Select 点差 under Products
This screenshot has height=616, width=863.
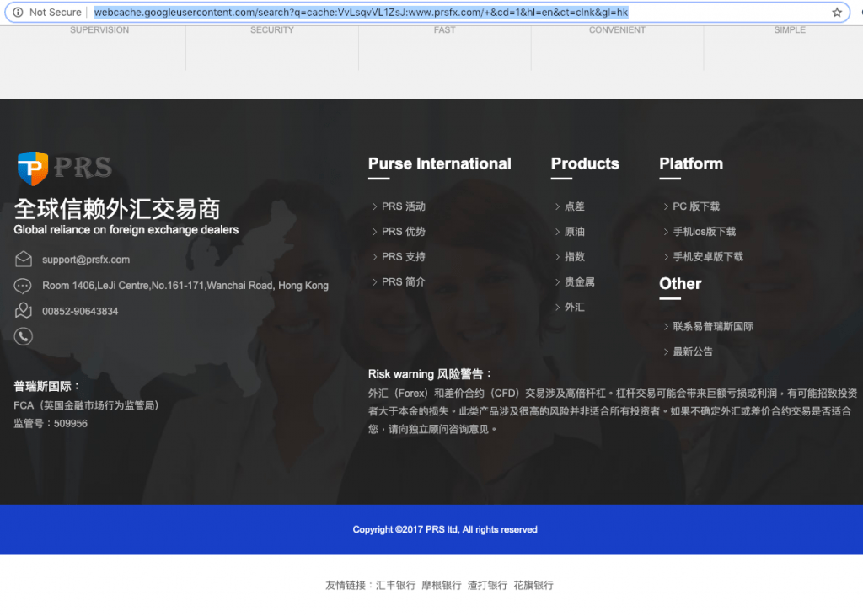[574, 206]
